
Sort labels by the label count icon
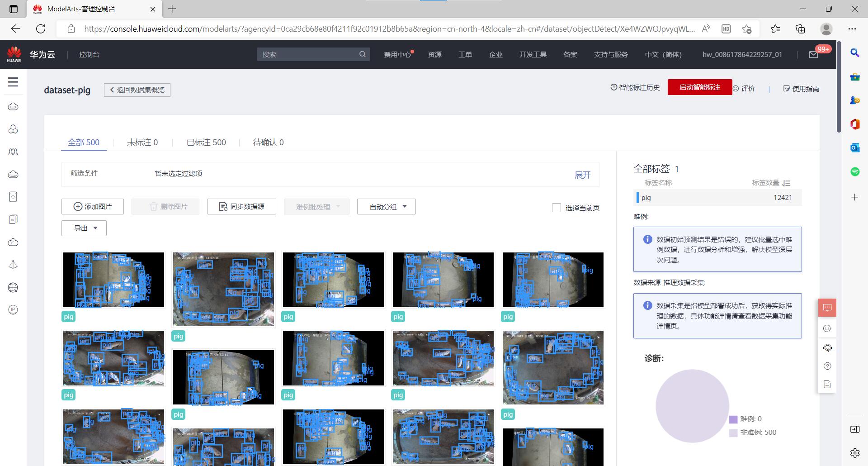(787, 183)
